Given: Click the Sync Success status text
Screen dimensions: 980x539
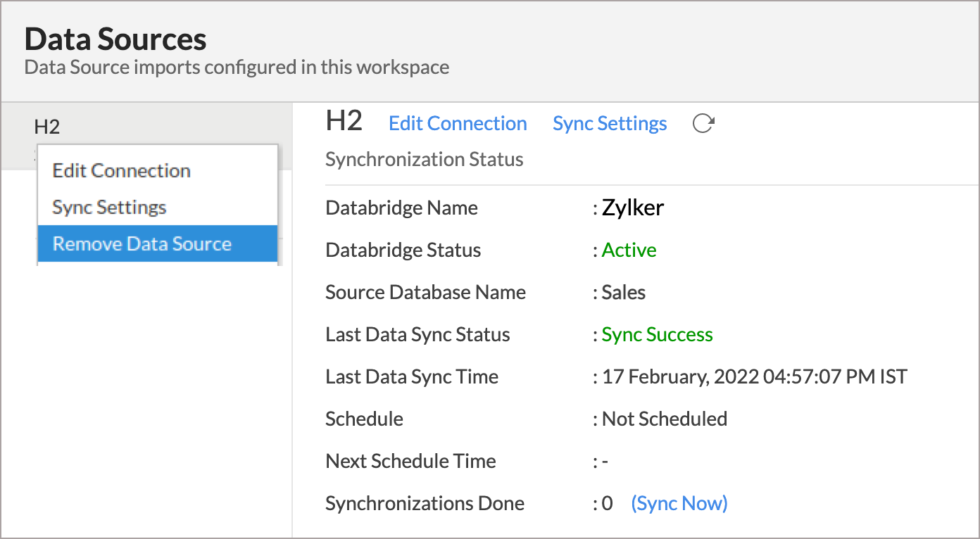Looking at the screenshot, I should pos(656,334).
